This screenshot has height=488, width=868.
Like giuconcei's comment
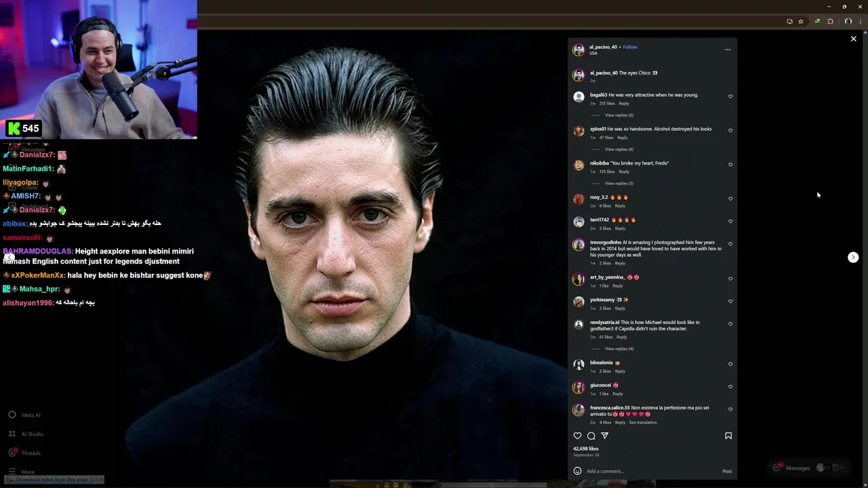point(730,386)
